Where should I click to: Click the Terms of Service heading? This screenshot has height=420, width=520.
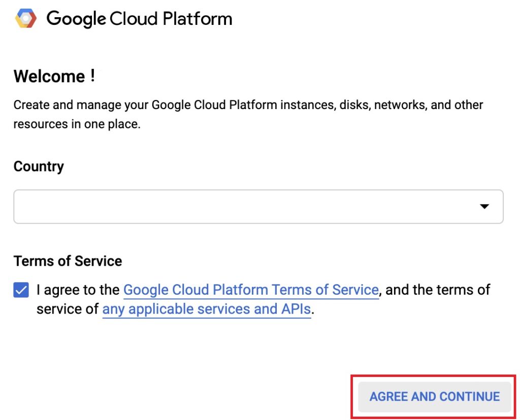click(x=68, y=261)
